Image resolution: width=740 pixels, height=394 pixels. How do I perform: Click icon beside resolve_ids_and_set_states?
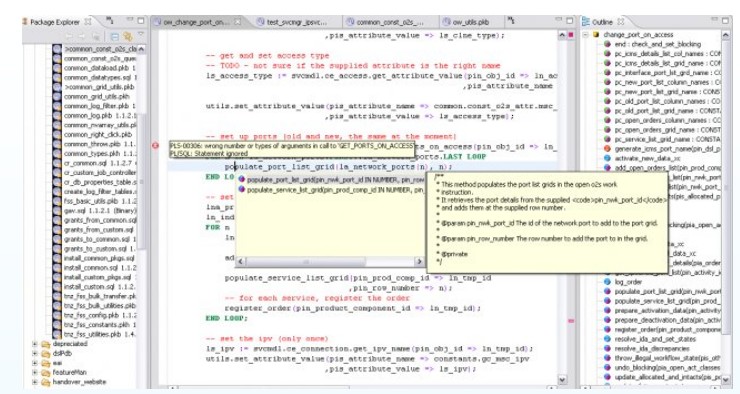click(607, 339)
